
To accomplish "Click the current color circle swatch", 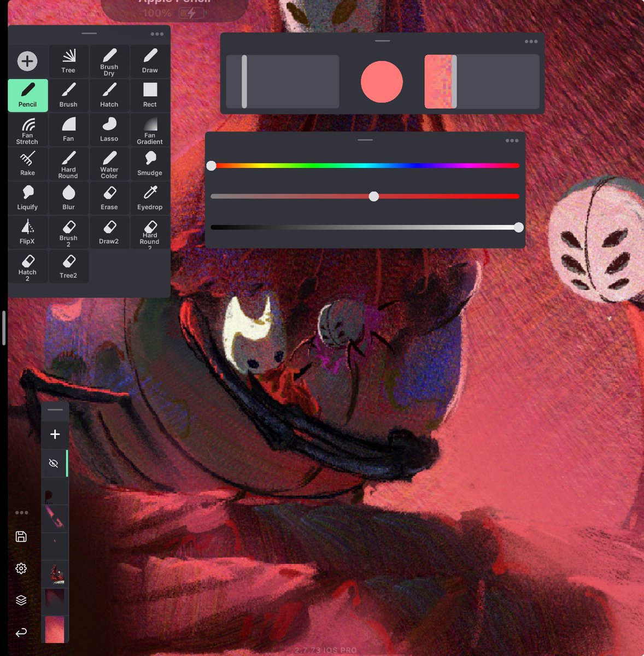I will pyautogui.click(x=382, y=81).
